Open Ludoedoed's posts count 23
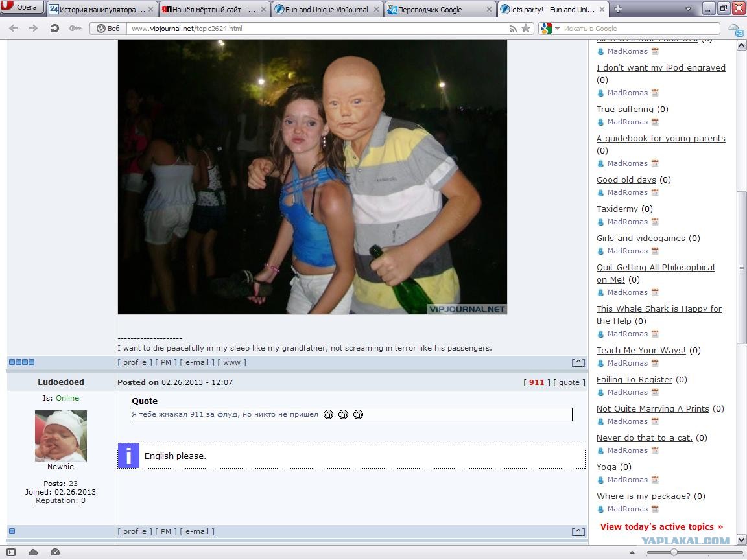This screenshot has height=560, width=747. [73, 484]
